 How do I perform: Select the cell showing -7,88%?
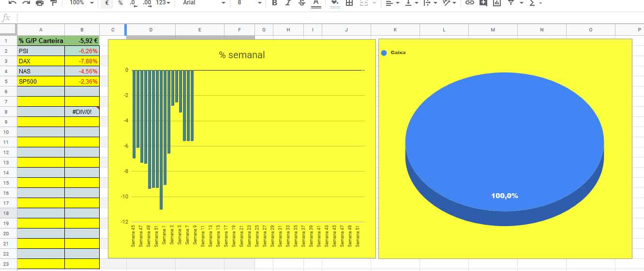(82, 61)
